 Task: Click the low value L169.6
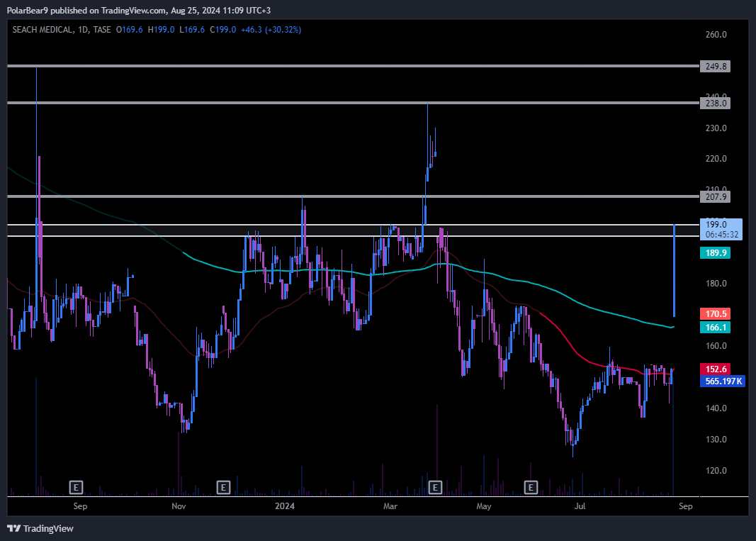click(x=192, y=30)
